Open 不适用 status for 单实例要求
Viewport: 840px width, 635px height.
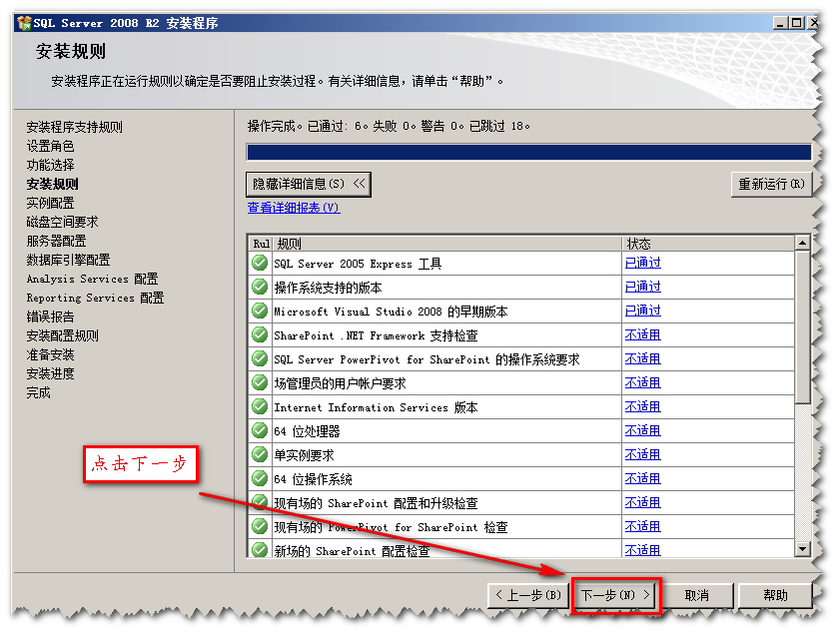(643, 454)
